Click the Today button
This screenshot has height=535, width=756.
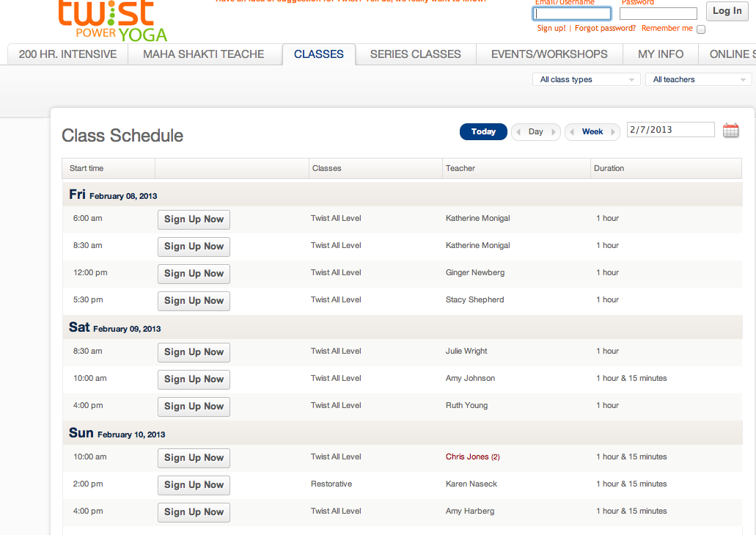483,131
